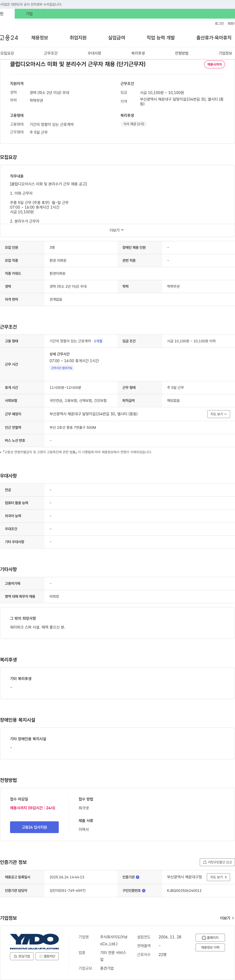Screen dimensions: 235x980
Task: Click the job title 클럽디오아시스 미화 및 분리수거
Action: coord(78,64)
